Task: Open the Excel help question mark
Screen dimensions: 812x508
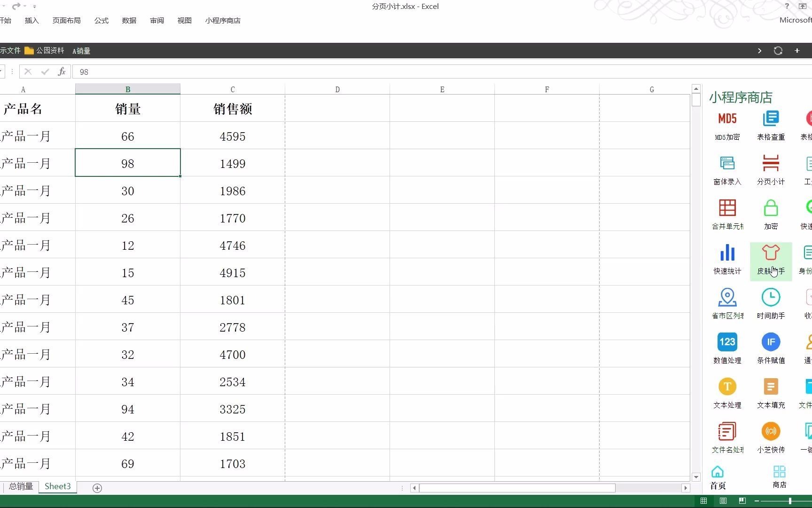Action: coord(787,6)
